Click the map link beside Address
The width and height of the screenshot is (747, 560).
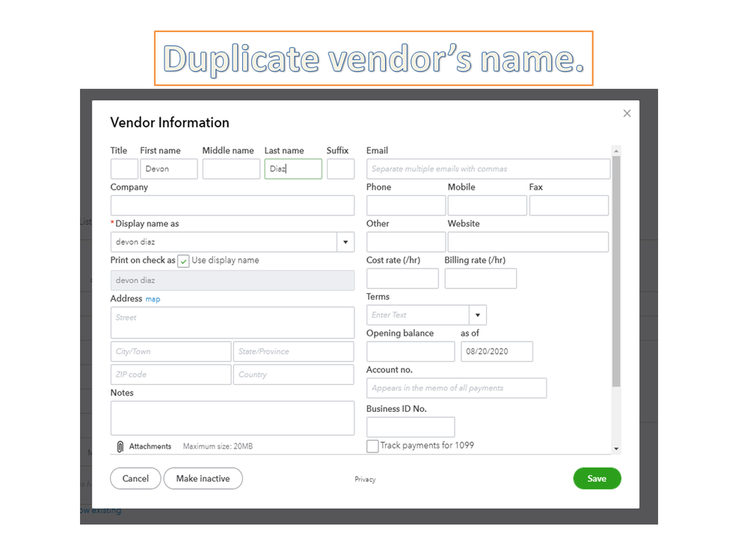tap(153, 298)
